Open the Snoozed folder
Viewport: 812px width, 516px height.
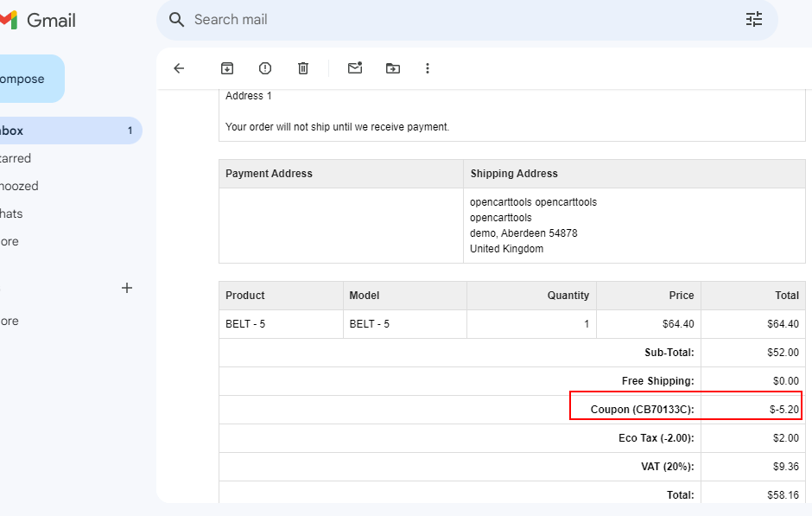[19, 186]
